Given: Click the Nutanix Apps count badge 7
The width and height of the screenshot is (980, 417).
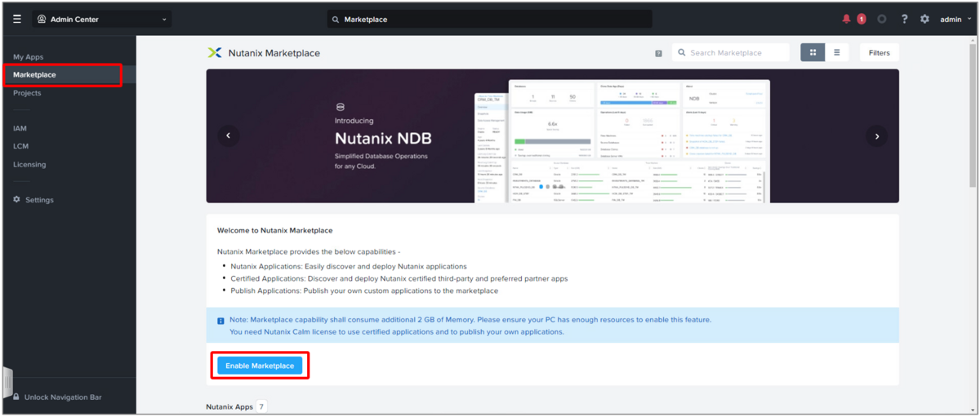Looking at the screenshot, I should click(261, 406).
